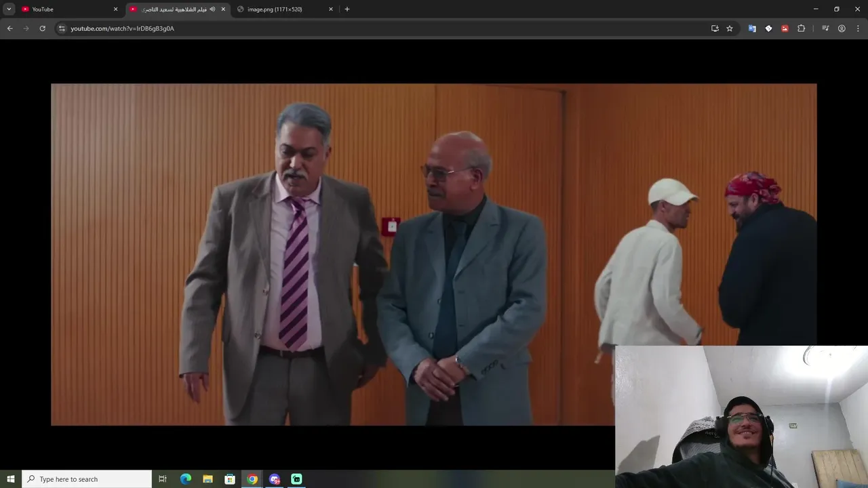Image resolution: width=868 pixels, height=488 pixels.
Task: Go back to the previous page
Action: (x=9, y=28)
